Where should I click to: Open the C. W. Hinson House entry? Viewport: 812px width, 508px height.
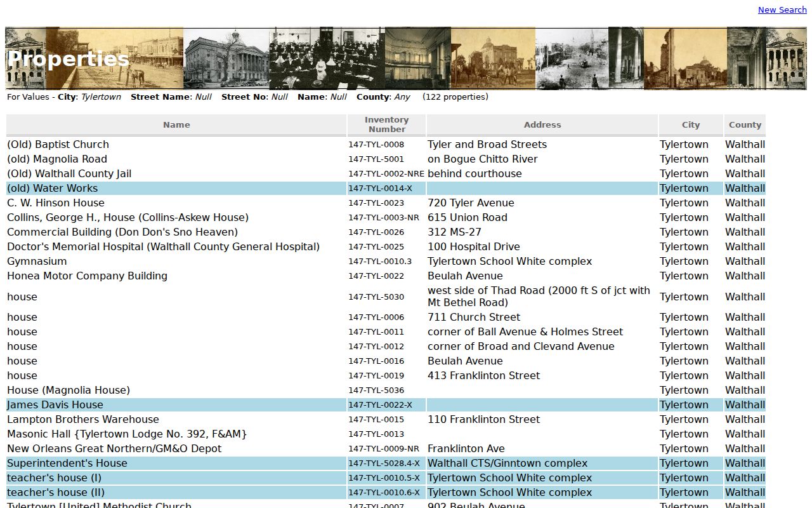56,203
